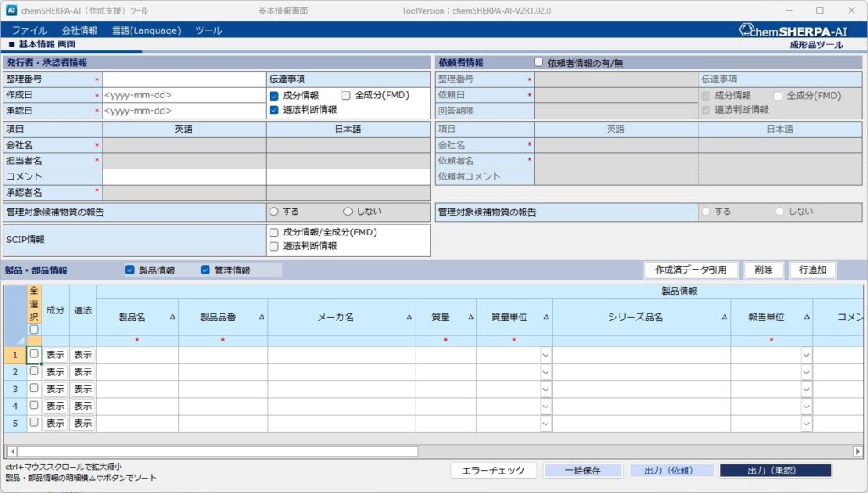Expand the 報告単位 dropdown in row 1
Viewport: 868px width, 493px height.
pyautogui.click(x=806, y=355)
